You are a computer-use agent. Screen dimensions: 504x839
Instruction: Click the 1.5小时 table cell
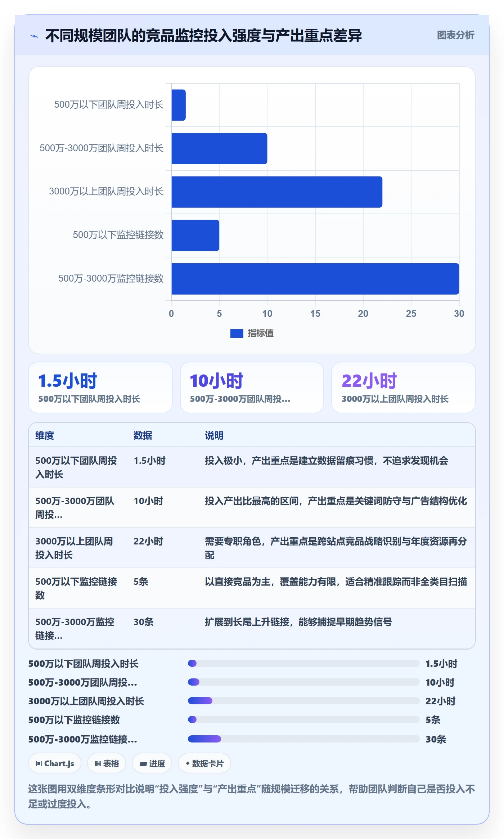(x=150, y=461)
